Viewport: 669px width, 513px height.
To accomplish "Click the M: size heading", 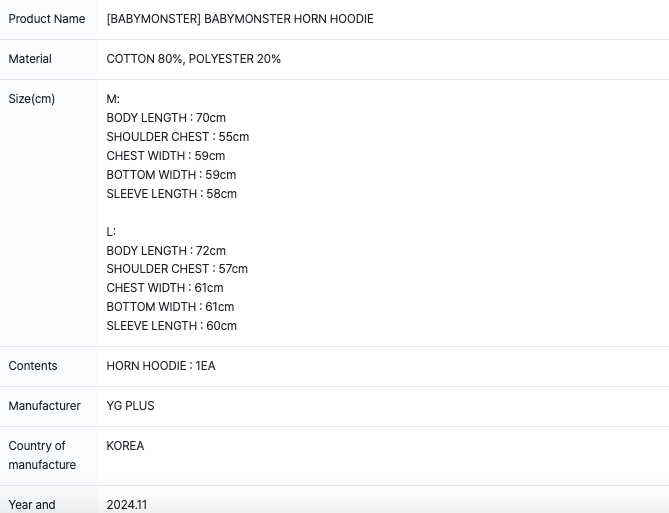I will coord(113,99).
